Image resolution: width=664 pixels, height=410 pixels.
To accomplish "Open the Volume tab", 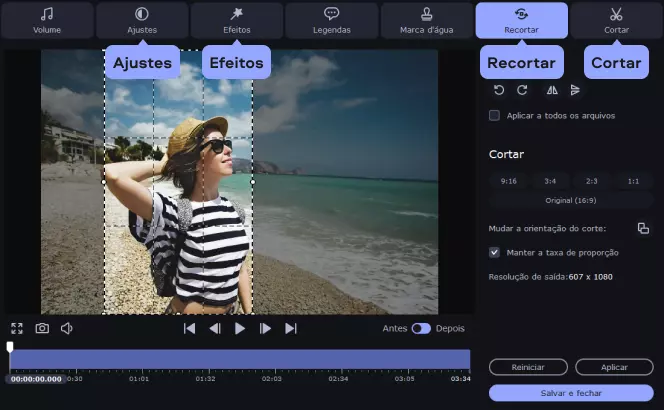I will click(x=47, y=20).
